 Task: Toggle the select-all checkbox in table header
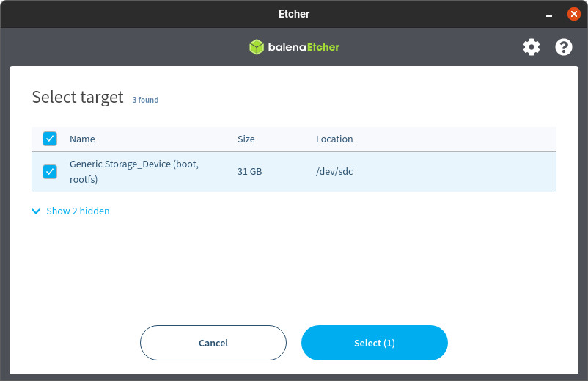50,139
